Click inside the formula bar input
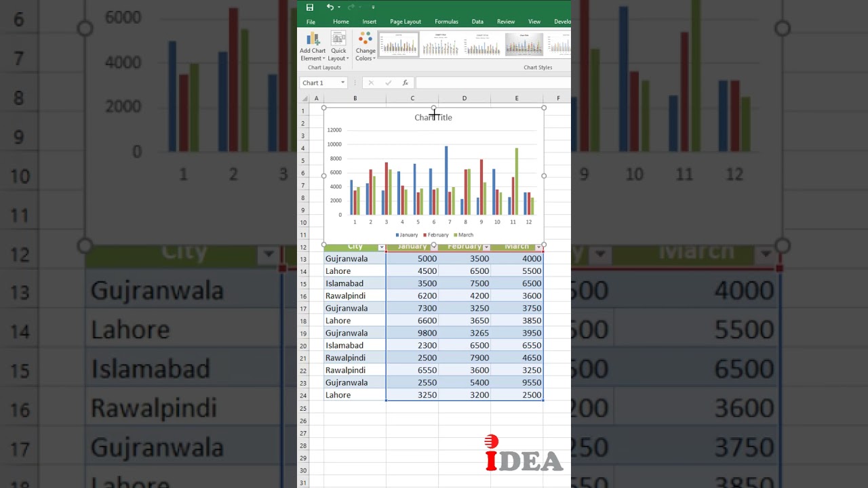Screen dimensions: 868x488 tap(493, 83)
